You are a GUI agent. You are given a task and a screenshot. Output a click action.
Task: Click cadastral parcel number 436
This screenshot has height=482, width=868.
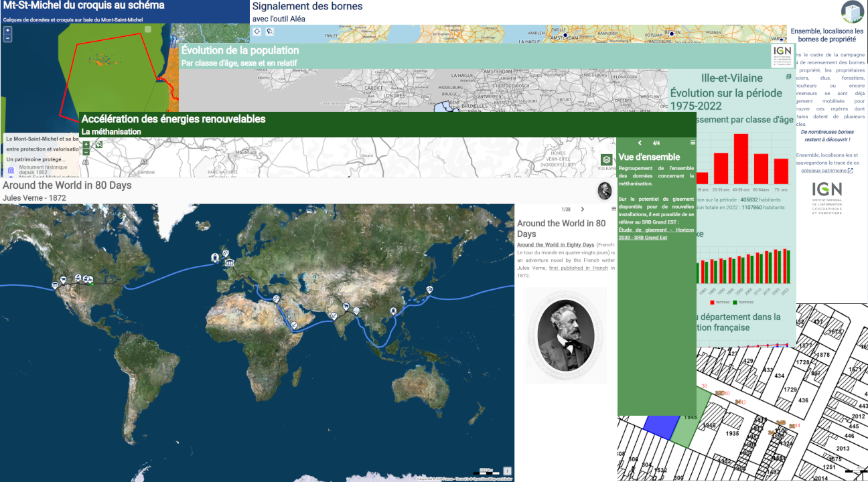pyautogui.click(x=803, y=401)
